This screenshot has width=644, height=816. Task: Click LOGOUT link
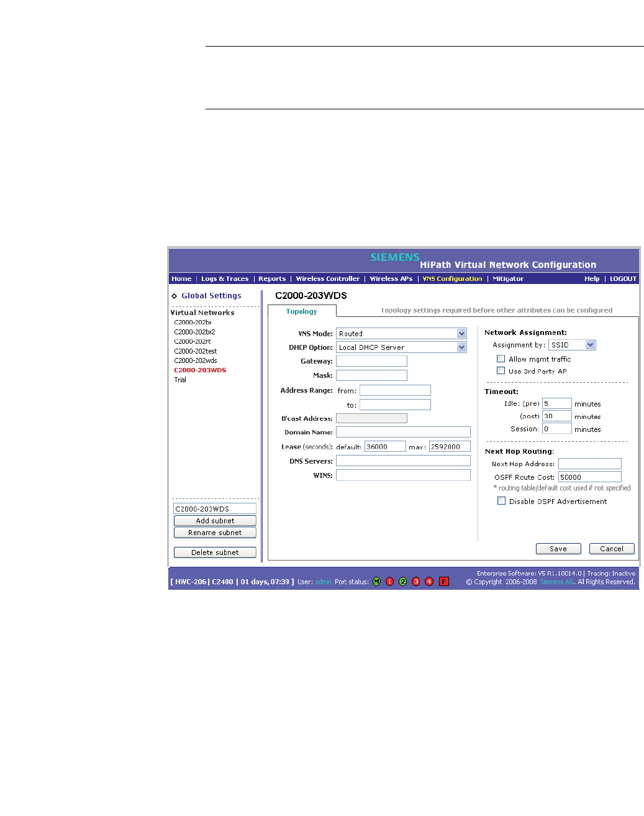point(623,279)
